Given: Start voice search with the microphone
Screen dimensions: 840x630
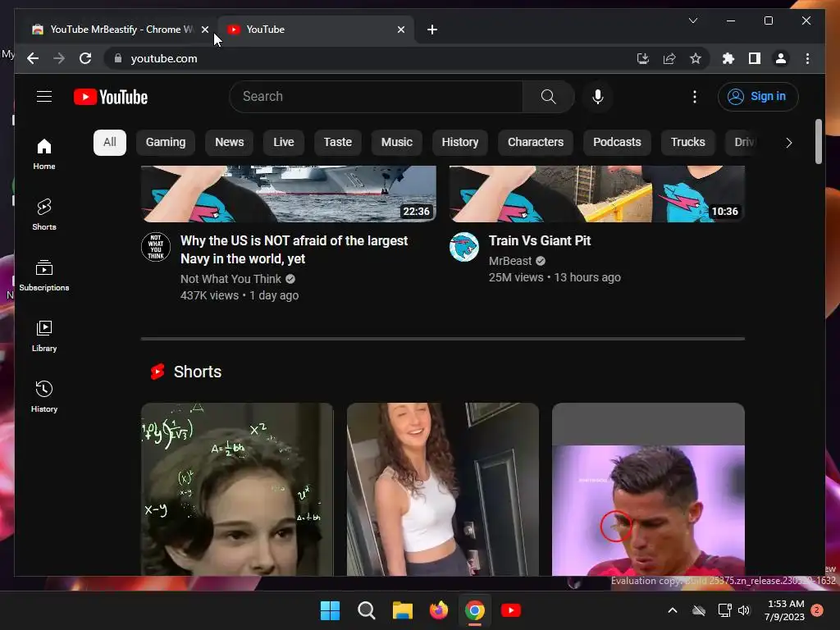Looking at the screenshot, I should tap(598, 97).
